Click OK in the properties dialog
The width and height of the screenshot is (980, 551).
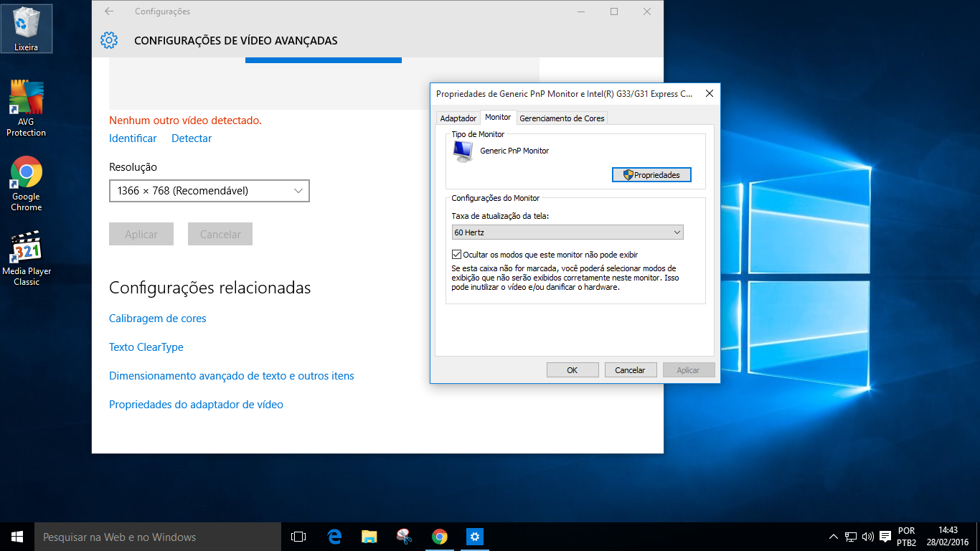tap(573, 370)
